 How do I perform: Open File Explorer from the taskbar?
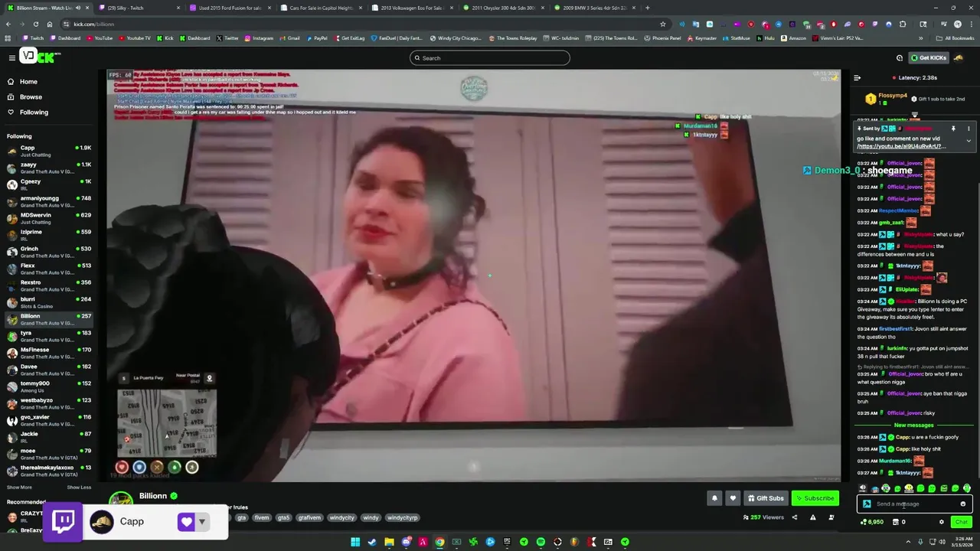pos(389,542)
